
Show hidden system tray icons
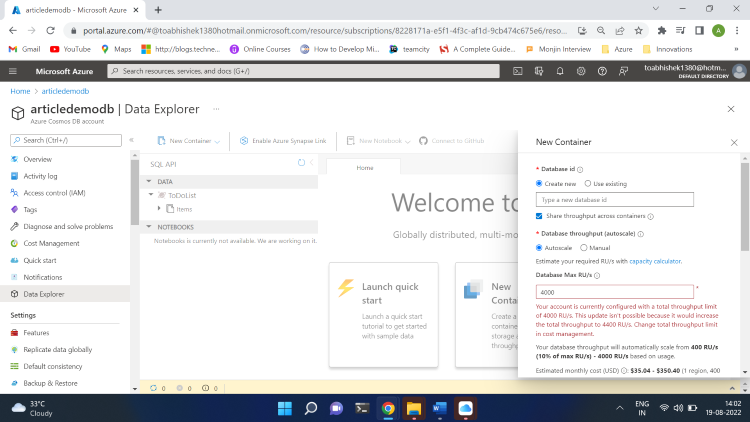pyautogui.click(x=619, y=408)
